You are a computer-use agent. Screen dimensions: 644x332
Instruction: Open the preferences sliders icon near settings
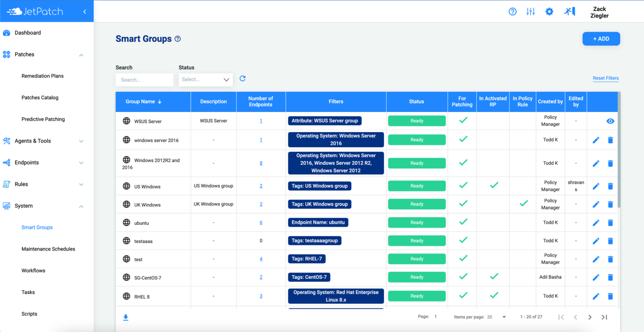[530, 11]
